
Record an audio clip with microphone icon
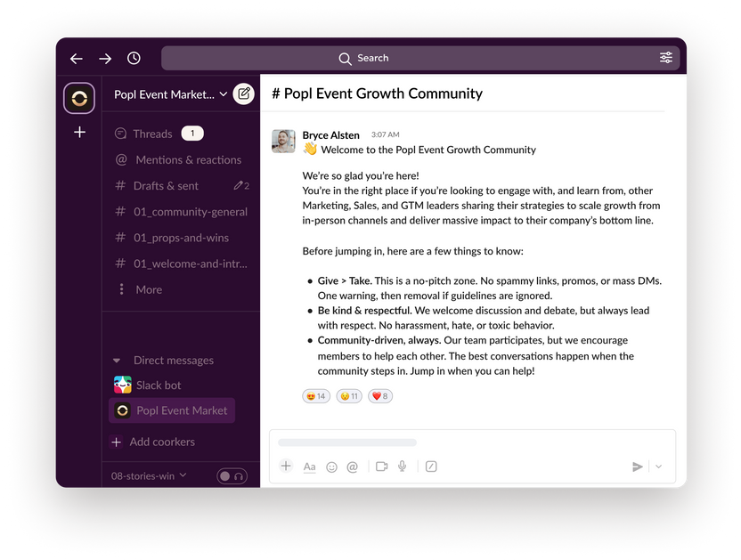tap(403, 467)
